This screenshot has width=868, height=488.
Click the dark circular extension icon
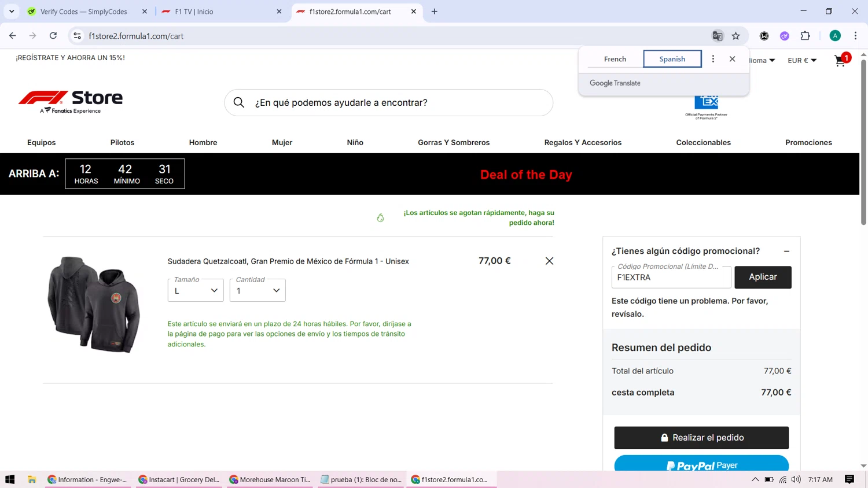click(x=764, y=36)
